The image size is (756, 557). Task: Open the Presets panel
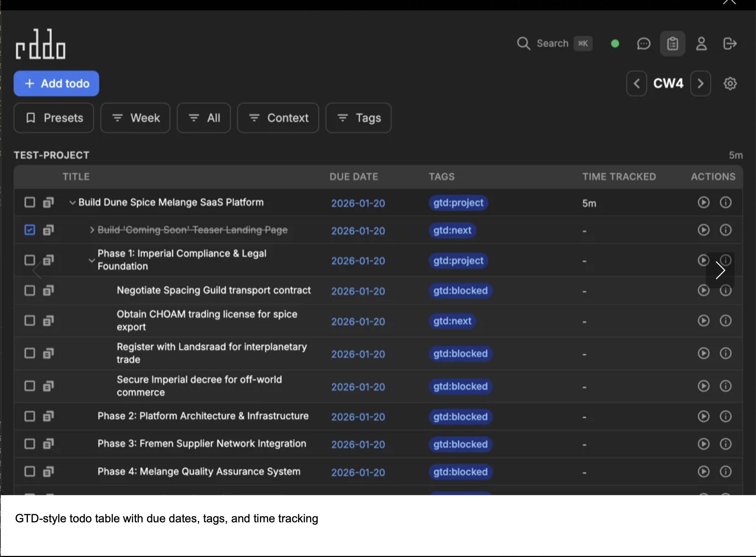click(x=54, y=118)
